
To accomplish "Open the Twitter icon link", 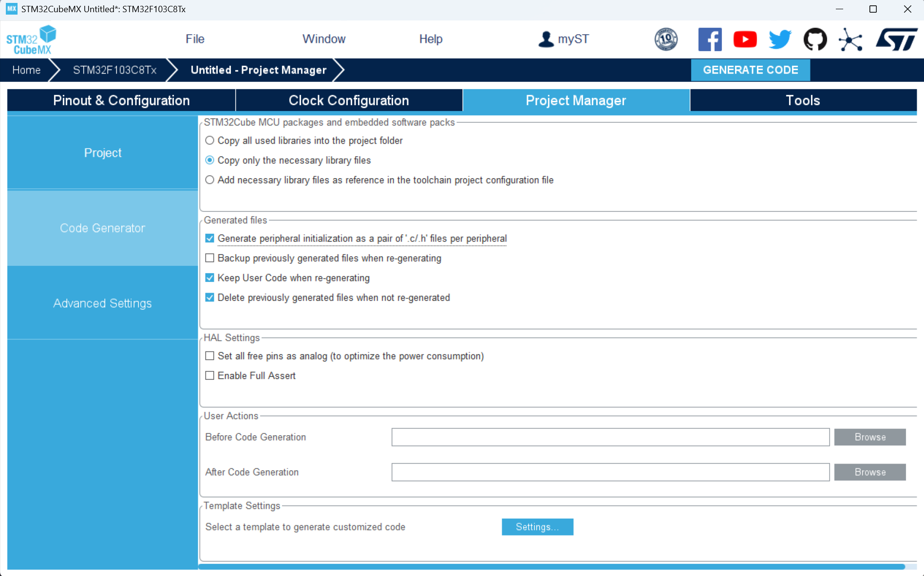I will pyautogui.click(x=780, y=39).
